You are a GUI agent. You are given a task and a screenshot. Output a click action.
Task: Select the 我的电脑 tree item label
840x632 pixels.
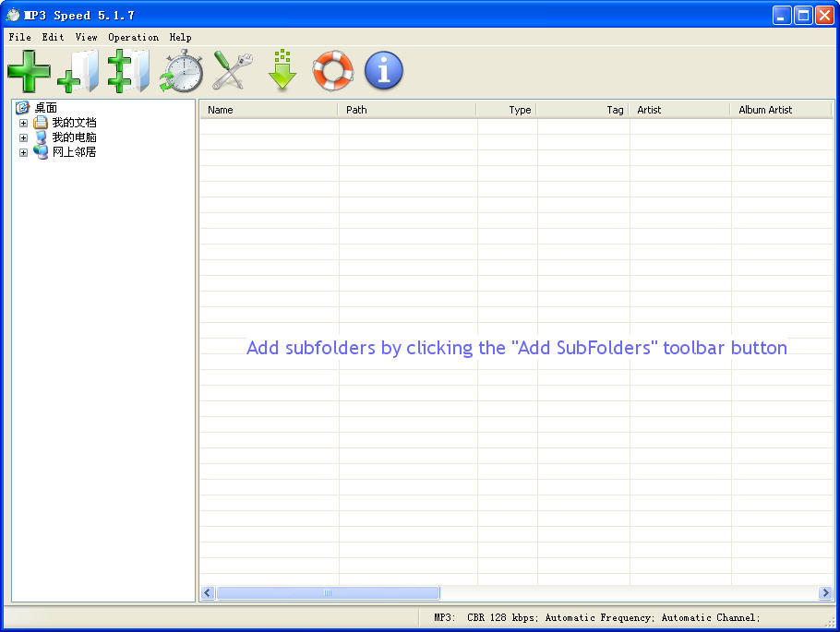point(75,137)
